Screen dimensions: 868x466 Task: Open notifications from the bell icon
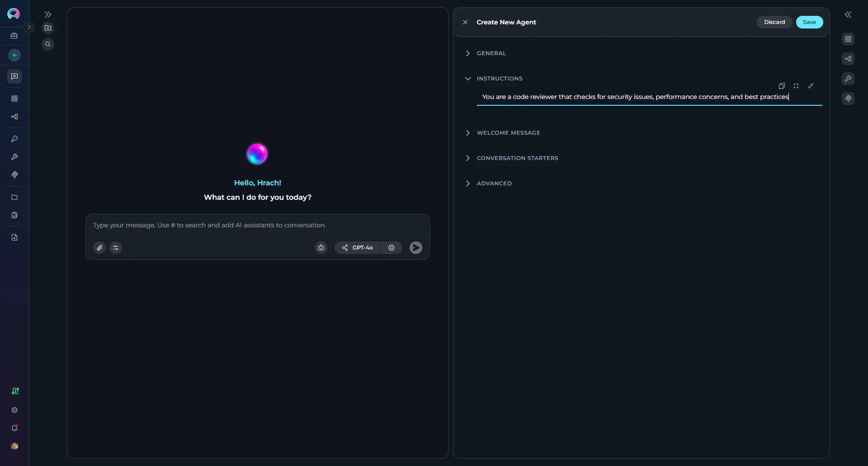[14, 428]
